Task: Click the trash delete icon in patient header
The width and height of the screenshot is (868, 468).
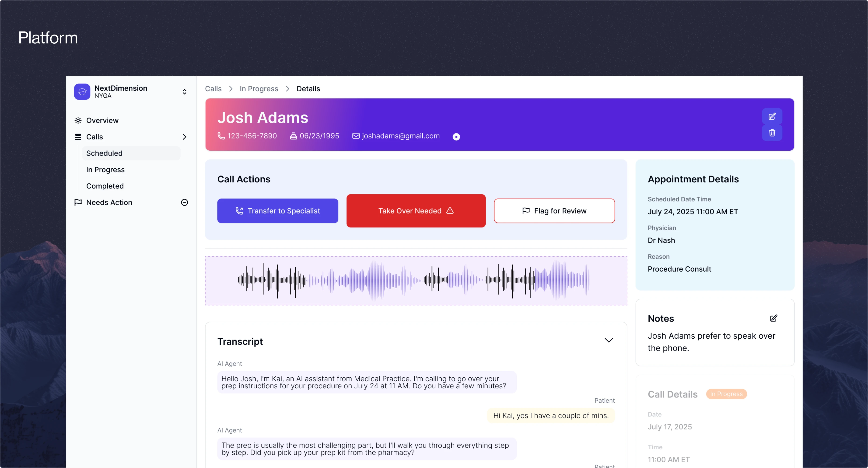Action: pyautogui.click(x=772, y=132)
